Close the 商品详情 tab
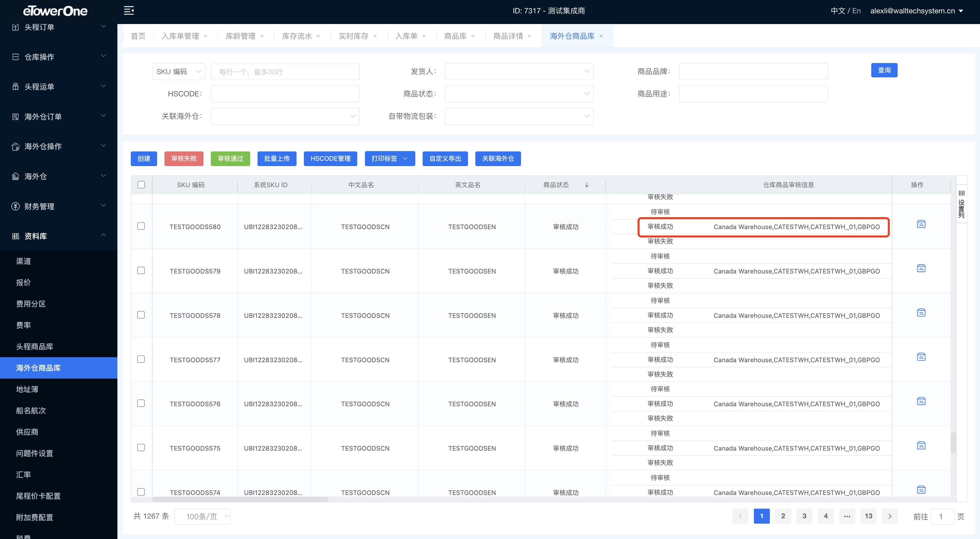The width and height of the screenshot is (980, 539). pyautogui.click(x=529, y=36)
